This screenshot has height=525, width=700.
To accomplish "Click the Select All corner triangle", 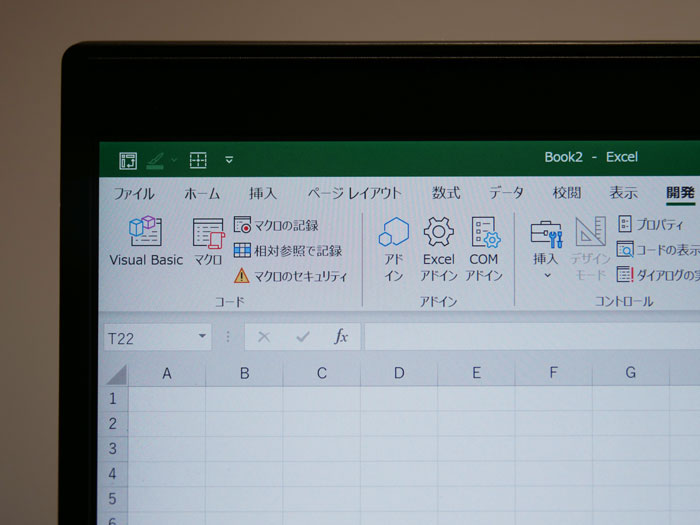I will tap(117, 375).
